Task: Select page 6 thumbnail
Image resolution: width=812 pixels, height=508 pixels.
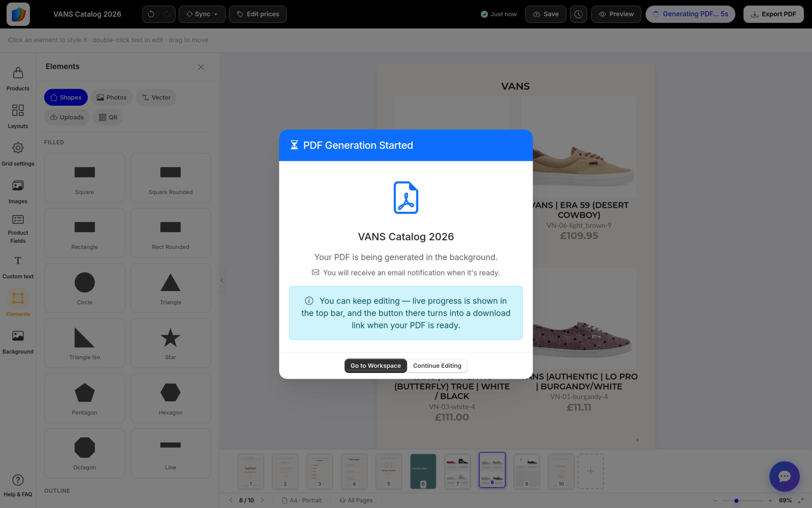Action: point(423,471)
